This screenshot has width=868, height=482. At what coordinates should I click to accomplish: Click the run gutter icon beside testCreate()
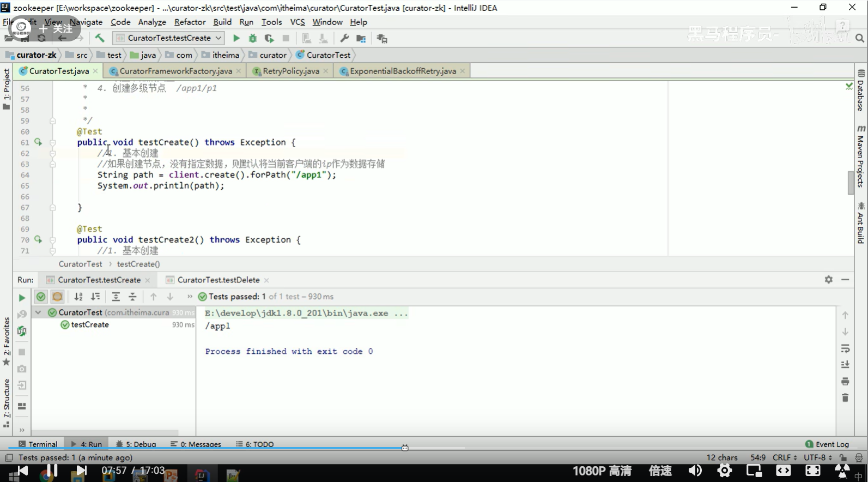(38, 142)
